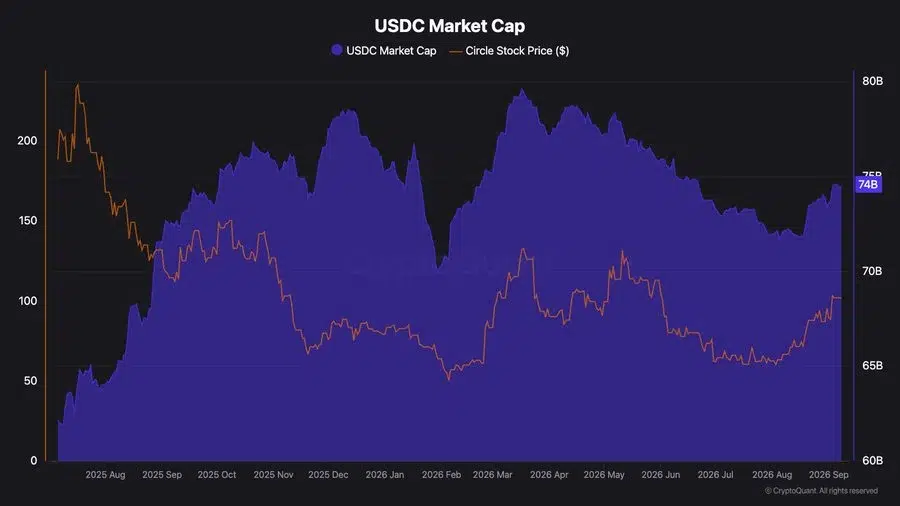Click the USDC Market Cap chart title

(x=449, y=26)
